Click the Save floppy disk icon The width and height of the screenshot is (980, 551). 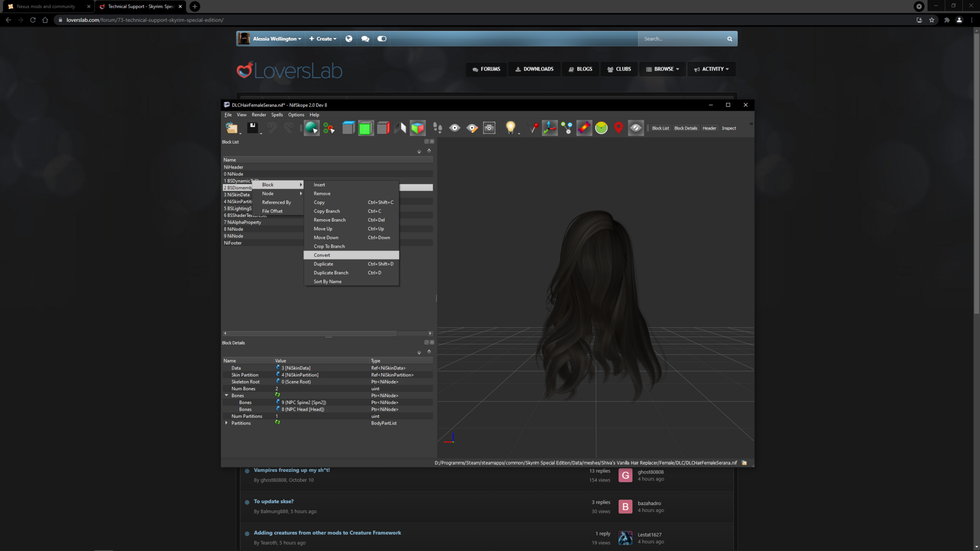point(252,128)
